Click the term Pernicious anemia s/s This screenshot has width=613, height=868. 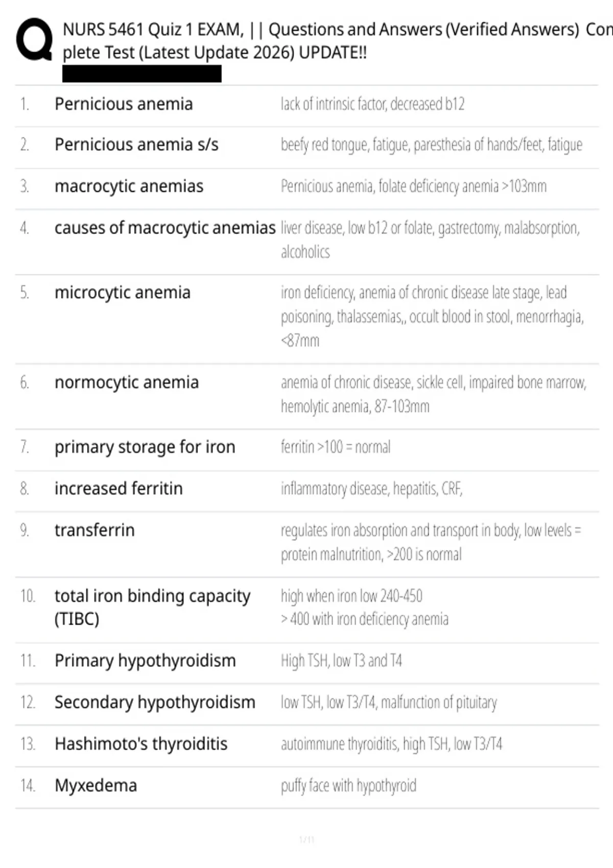point(136,145)
